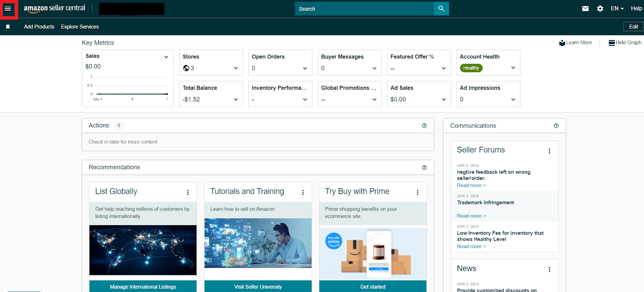Click the Total Balance -$1.52 value

pyautogui.click(x=191, y=99)
